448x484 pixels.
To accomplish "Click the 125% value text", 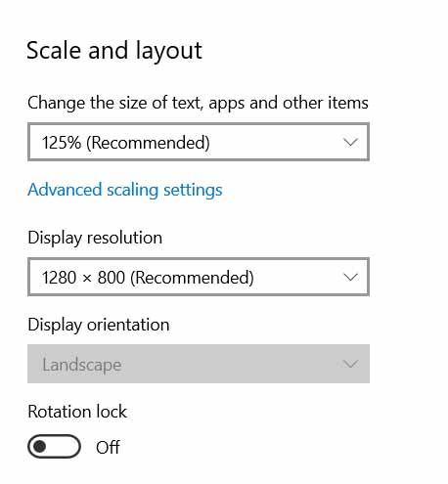I will pos(62,143).
